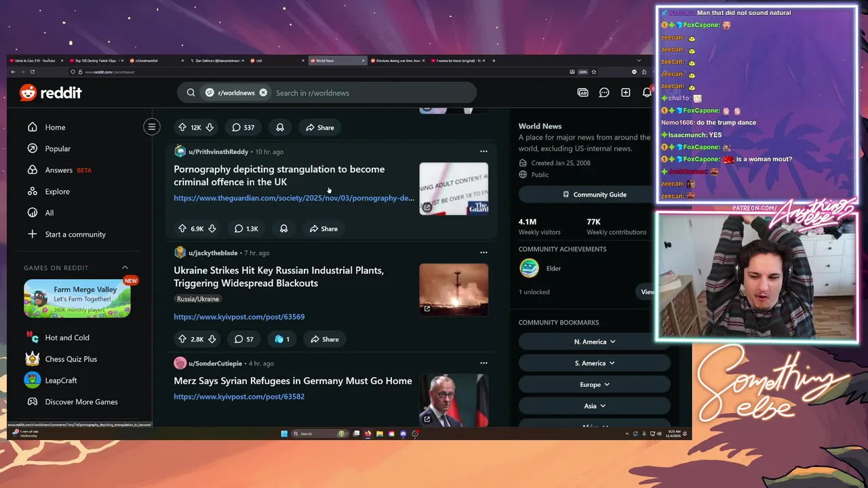This screenshot has width=868, height=488.
Task: Click the create post plus icon
Action: coord(625,93)
